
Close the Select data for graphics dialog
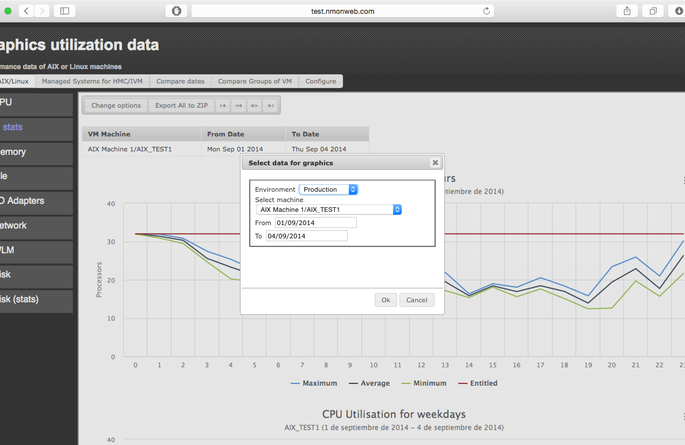[x=435, y=162]
